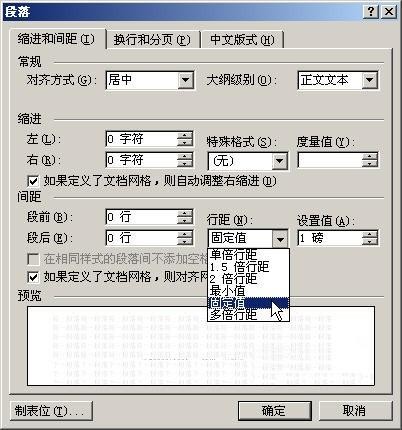Select 单倍行距 from line spacing list
This screenshot has width=402, height=430.
[248, 255]
